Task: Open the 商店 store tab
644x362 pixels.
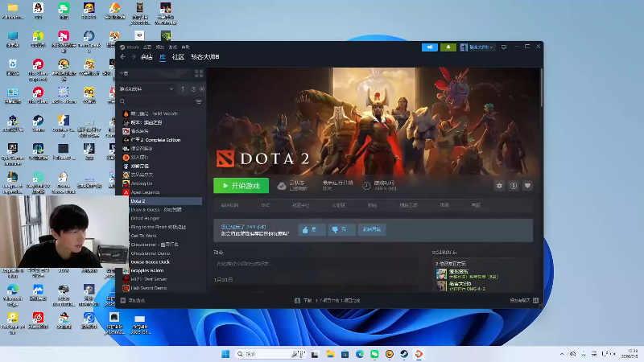Action: tap(147, 56)
